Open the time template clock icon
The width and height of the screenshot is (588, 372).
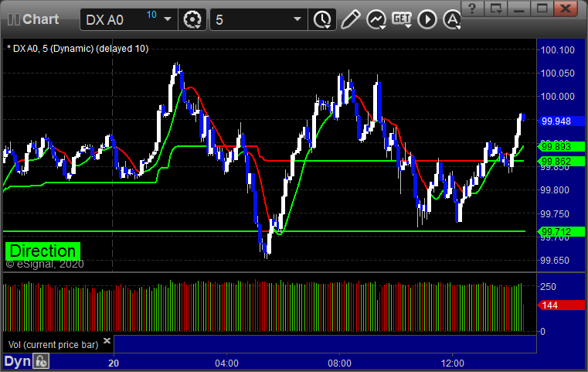click(322, 19)
